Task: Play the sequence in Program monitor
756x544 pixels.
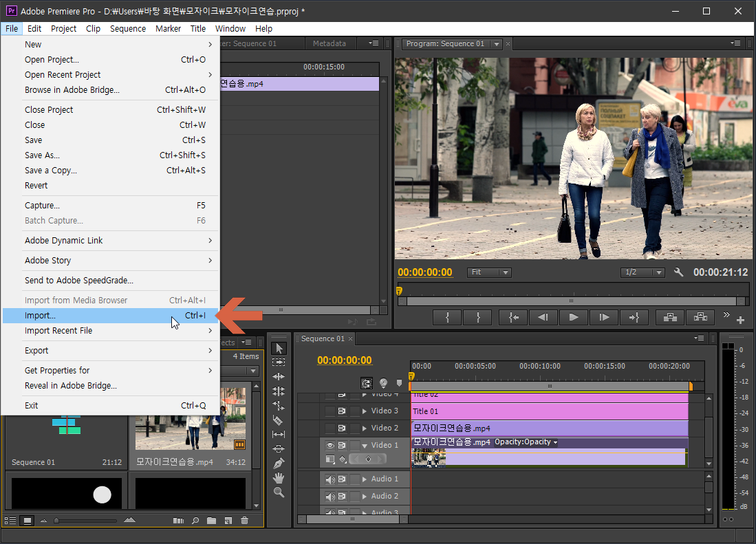Action: (x=573, y=317)
